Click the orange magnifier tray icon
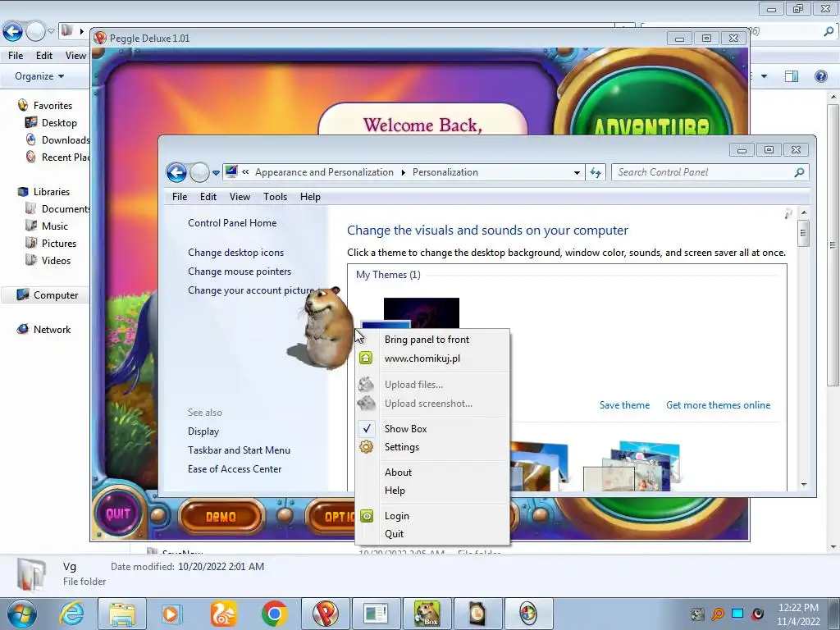The width and height of the screenshot is (840, 630). (717, 614)
